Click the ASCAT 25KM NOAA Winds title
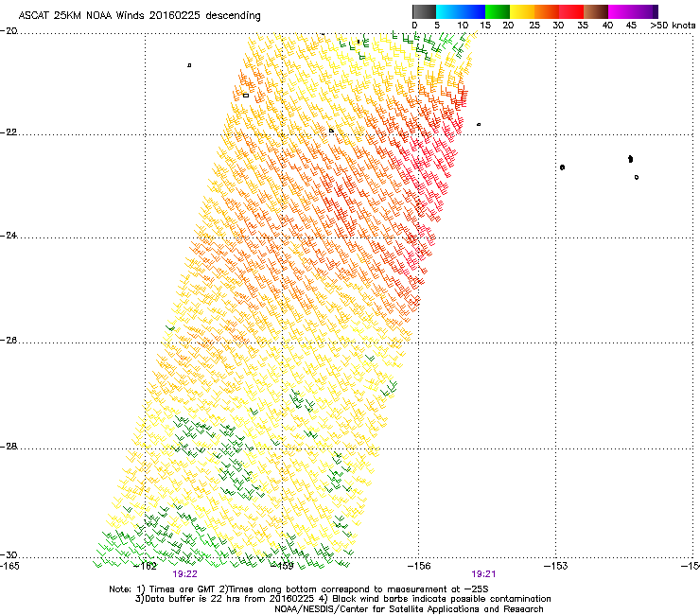 (x=139, y=15)
